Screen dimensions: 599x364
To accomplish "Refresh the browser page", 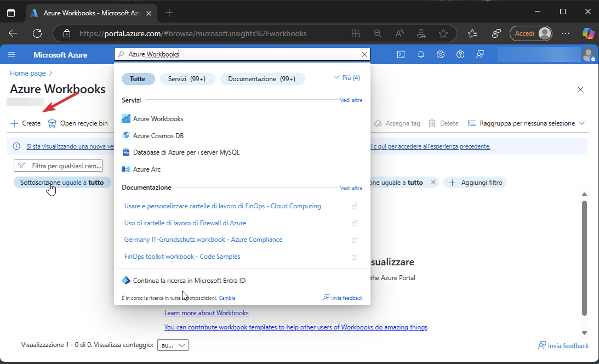I will 37,33.
